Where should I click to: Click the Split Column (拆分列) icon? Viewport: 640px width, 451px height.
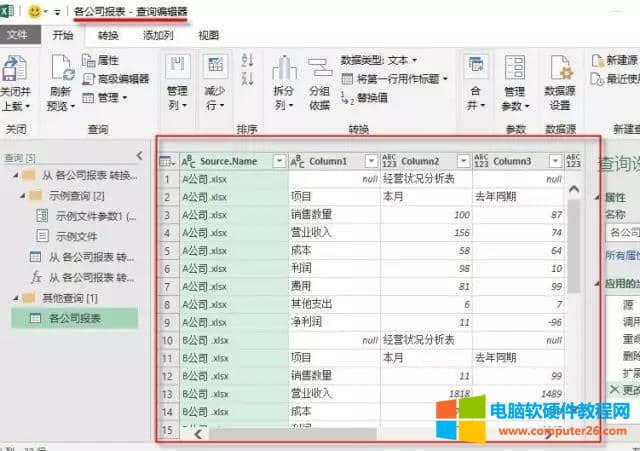284,68
